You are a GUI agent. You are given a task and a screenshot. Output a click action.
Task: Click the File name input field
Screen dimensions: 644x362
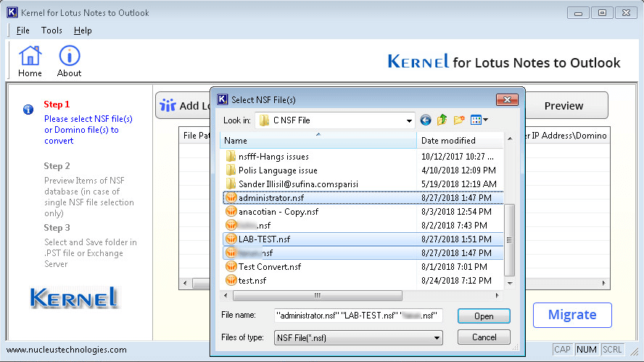click(x=358, y=316)
